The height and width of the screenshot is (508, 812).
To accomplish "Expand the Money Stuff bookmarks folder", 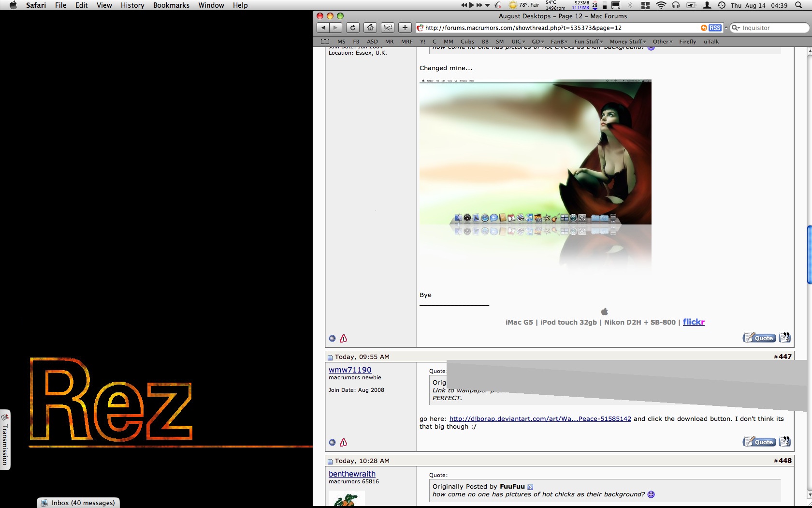I will 628,42.
